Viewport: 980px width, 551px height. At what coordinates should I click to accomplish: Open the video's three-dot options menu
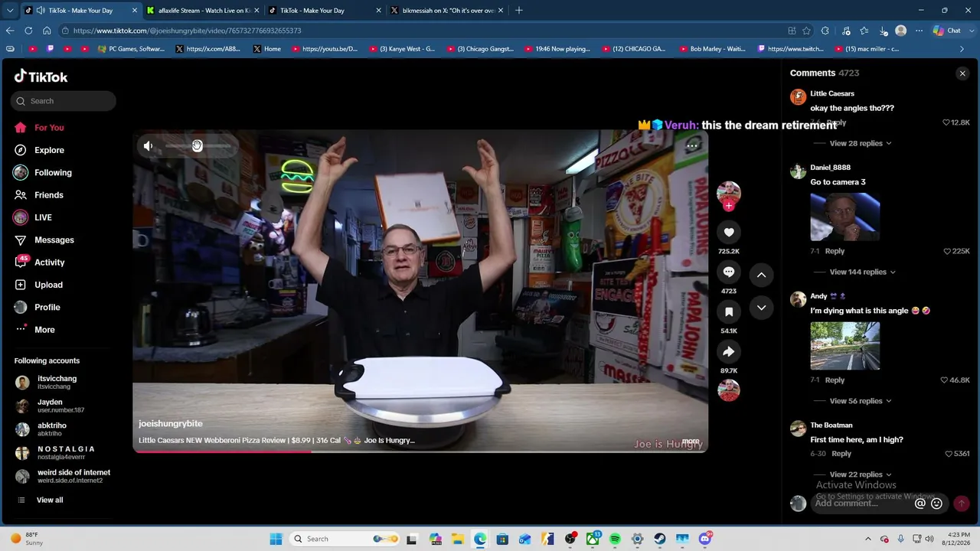[692, 145]
